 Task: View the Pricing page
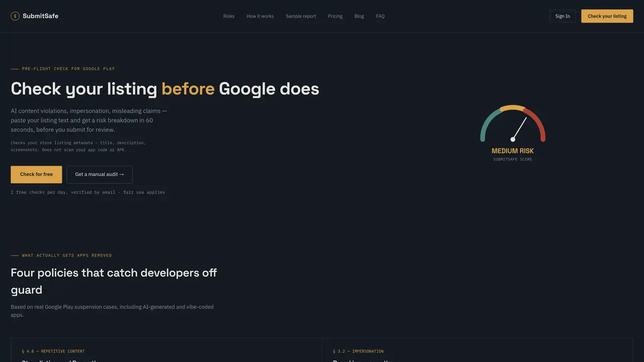[x=335, y=16]
